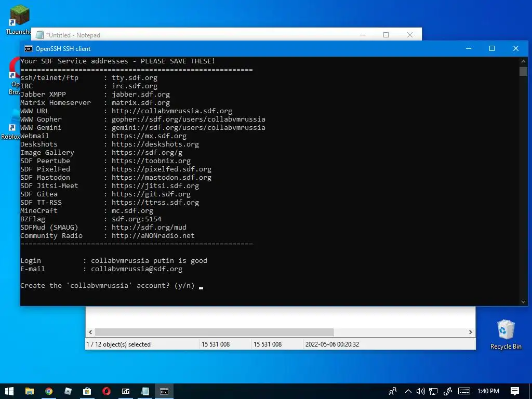Click 'https://deskshots.org' in the console

pos(155,144)
